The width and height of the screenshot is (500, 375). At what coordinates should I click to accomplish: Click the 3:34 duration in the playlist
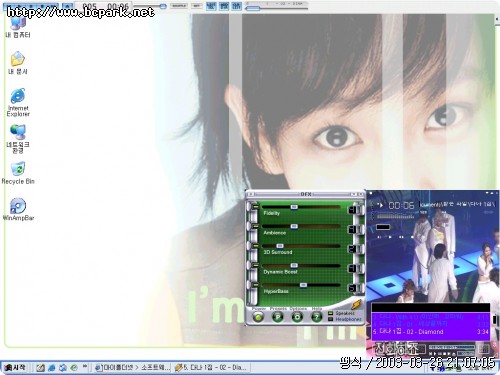click(x=482, y=332)
